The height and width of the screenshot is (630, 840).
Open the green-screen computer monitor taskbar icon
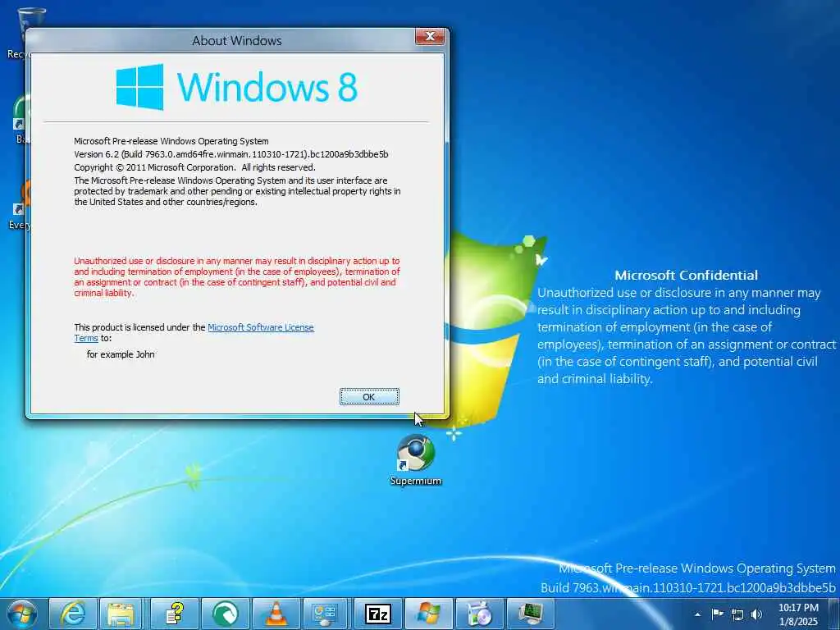pos(531,614)
